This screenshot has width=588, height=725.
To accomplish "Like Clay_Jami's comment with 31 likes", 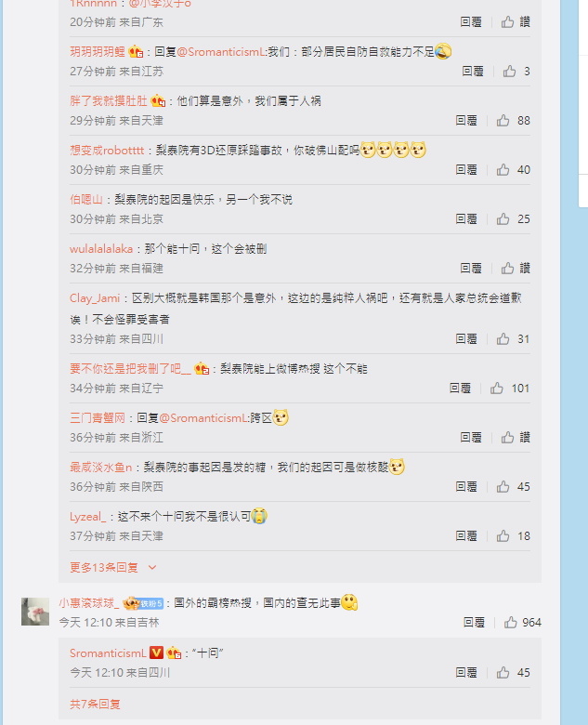I will pos(503,339).
